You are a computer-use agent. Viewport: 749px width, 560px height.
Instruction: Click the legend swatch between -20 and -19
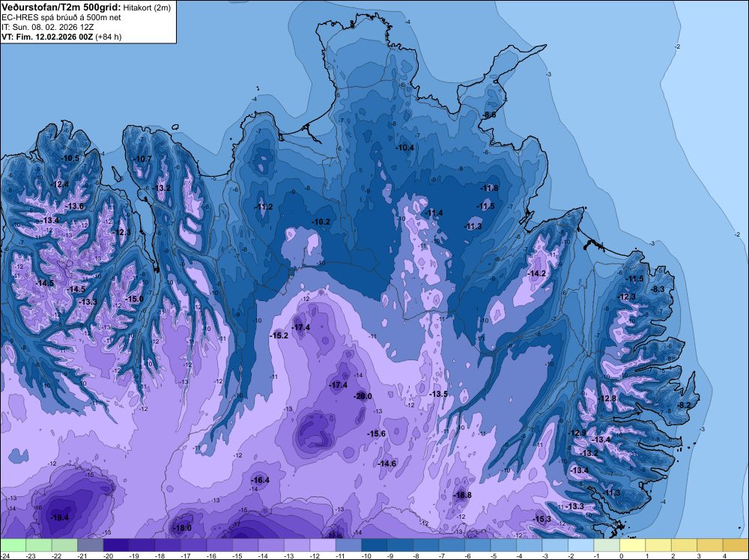coord(116,545)
